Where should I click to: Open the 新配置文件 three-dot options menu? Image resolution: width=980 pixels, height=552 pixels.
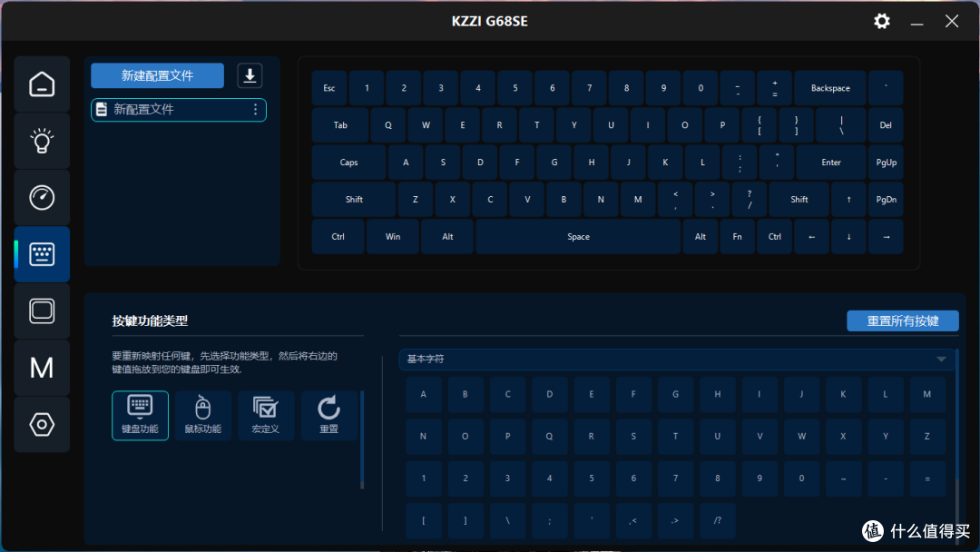pos(255,110)
